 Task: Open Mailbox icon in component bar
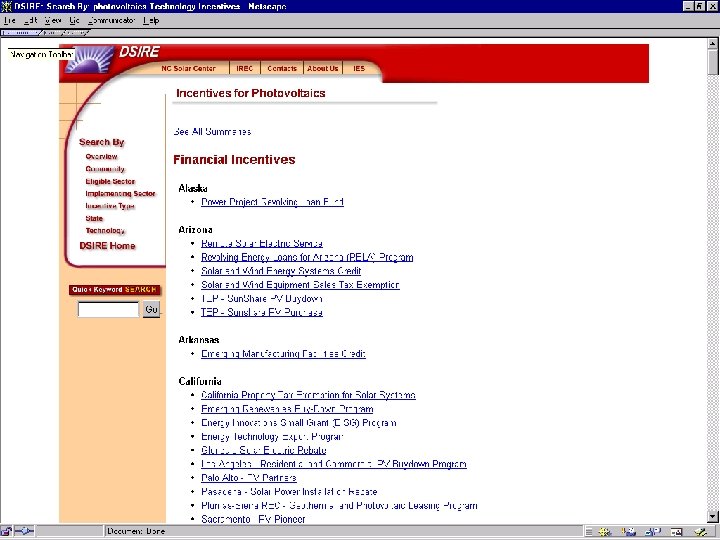[628, 532]
